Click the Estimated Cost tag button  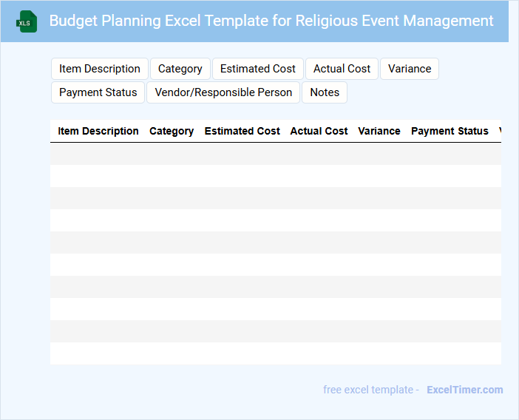(258, 69)
